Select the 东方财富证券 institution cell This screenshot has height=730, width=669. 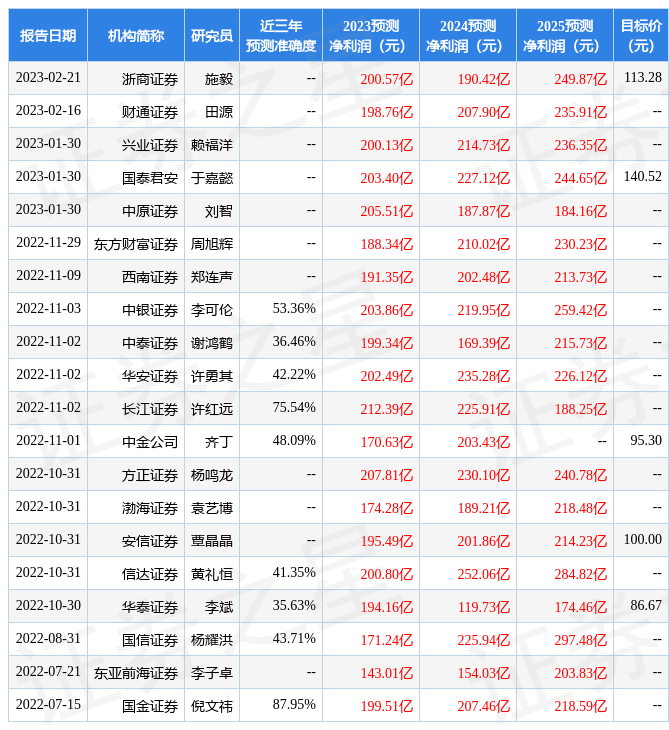[x=136, y=244]
